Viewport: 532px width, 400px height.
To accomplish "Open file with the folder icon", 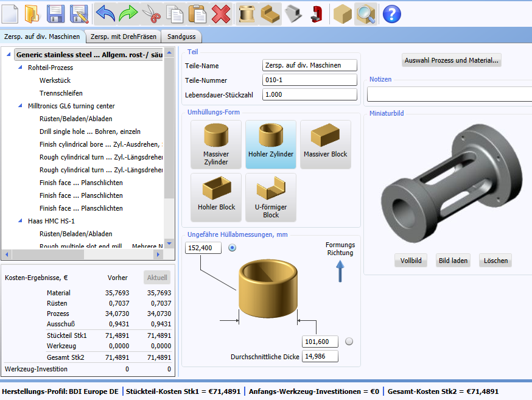I will [32, 14].
